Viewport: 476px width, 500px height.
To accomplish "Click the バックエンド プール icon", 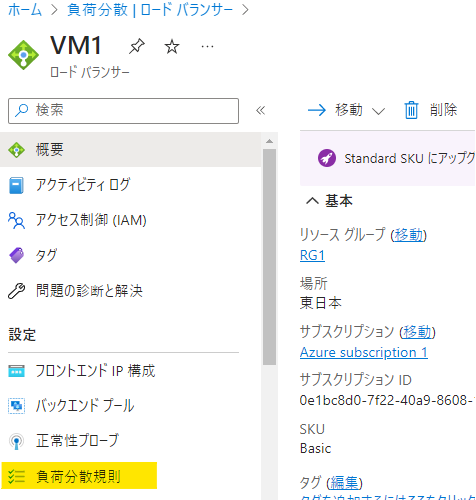I will point(16,406).
